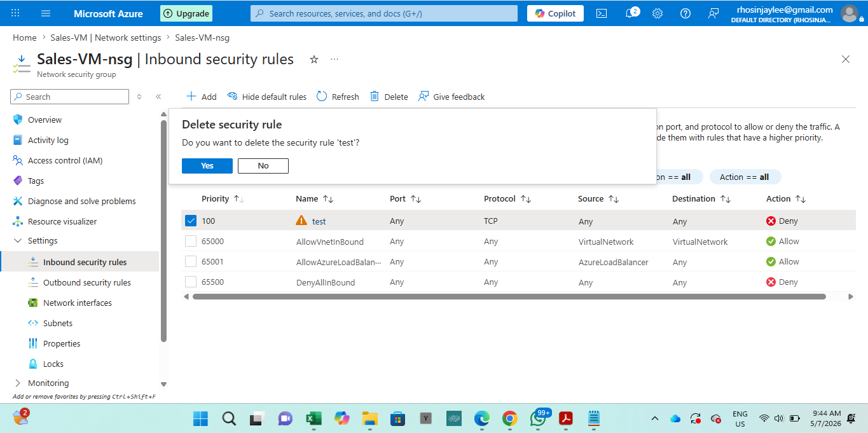Open the test rule name link
868x433 pixels.
pyautogui.click(x=319, y=221)
